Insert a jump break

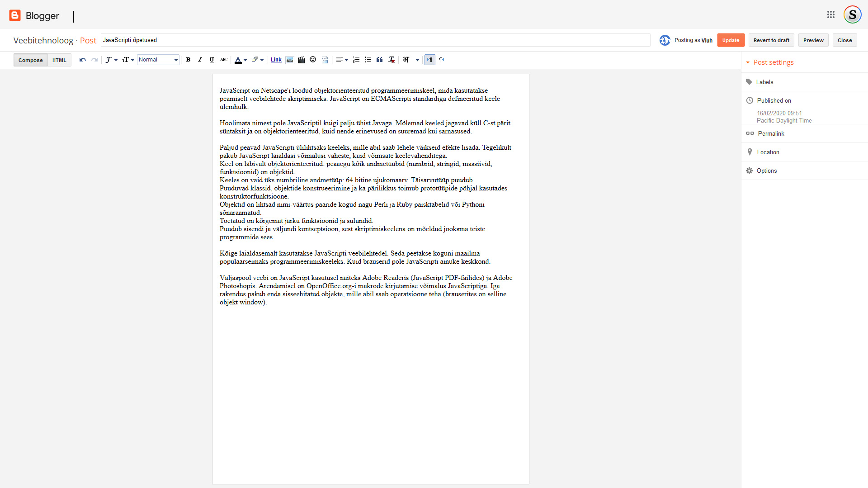pyautogui.click(x=325, y=60)
